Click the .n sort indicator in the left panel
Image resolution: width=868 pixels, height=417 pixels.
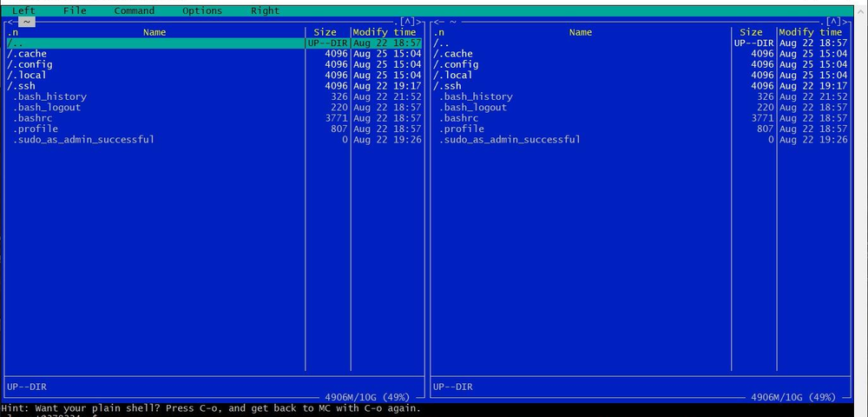[12, 32]
